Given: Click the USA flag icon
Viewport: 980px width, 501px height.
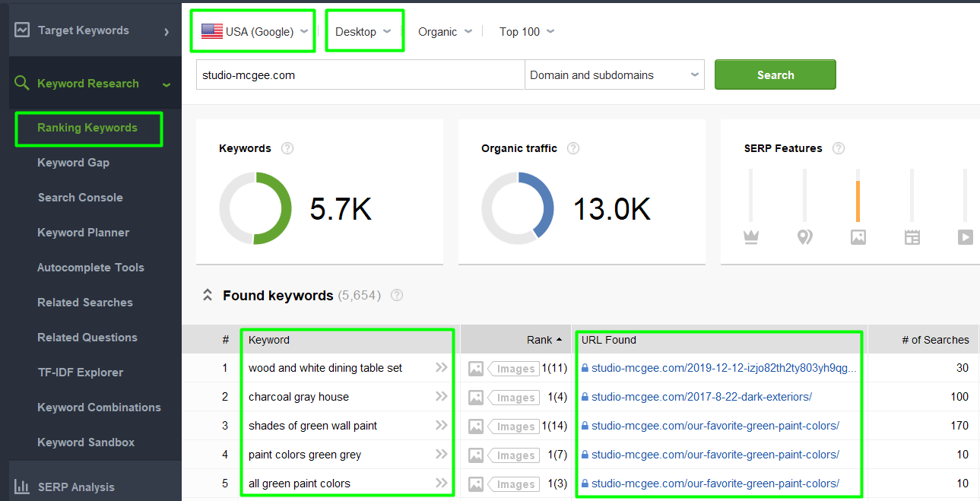Looking at the screenshot, I should [211, 31].
